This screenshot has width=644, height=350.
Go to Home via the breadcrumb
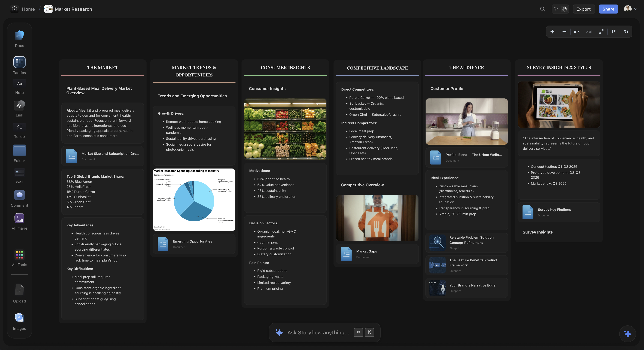(x=28, y=9)
